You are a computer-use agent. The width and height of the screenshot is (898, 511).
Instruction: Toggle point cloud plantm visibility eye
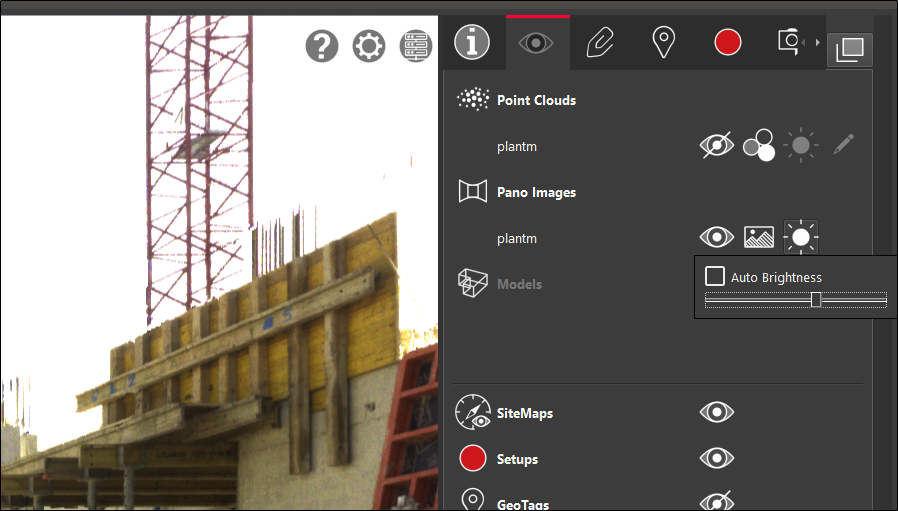pos(716,146)
